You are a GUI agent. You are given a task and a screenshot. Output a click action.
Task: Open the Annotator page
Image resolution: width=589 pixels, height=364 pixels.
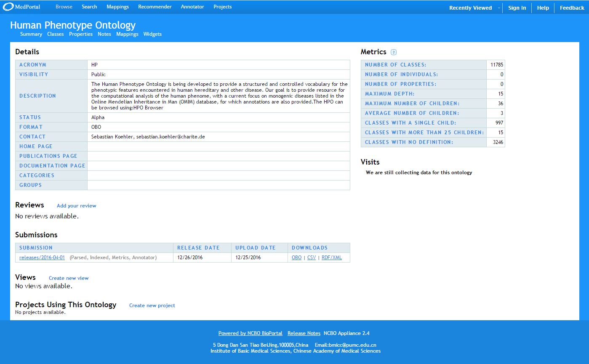point(192,7)
